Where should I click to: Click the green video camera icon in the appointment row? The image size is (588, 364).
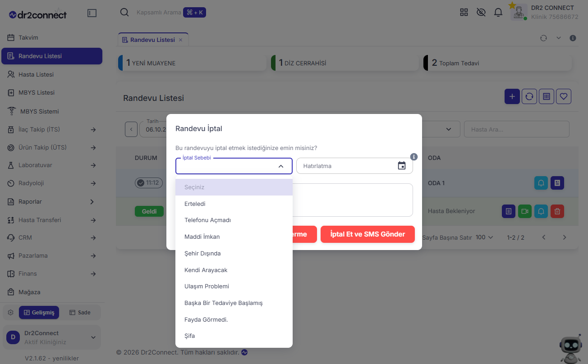[525, 211]
